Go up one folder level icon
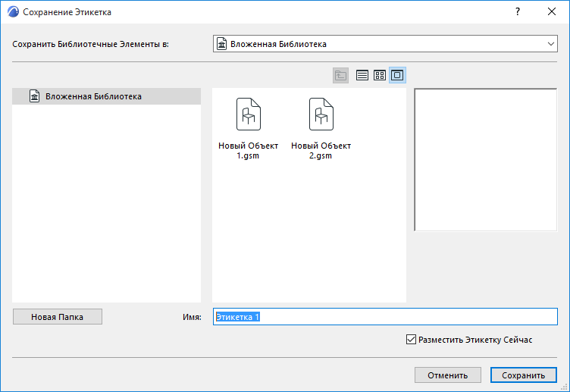This screenshot has height=392, width=570. pos(340,75)
